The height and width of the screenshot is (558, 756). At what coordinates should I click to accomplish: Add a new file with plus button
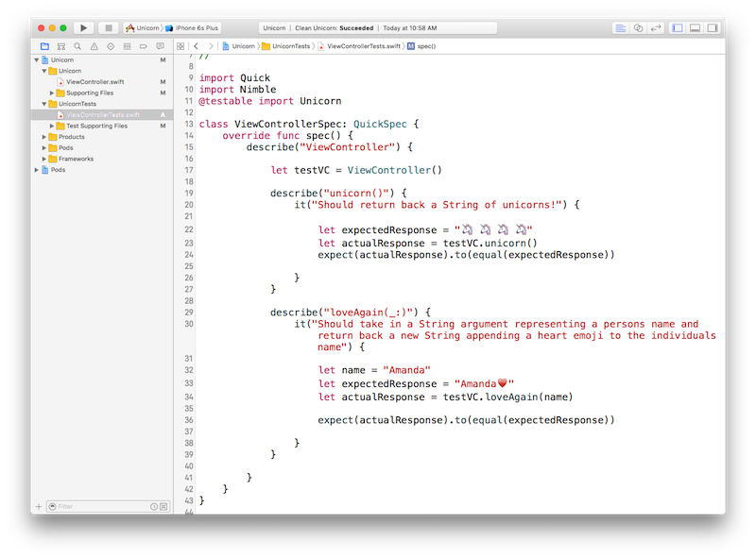pyautogui.click(x=39, y=506)
